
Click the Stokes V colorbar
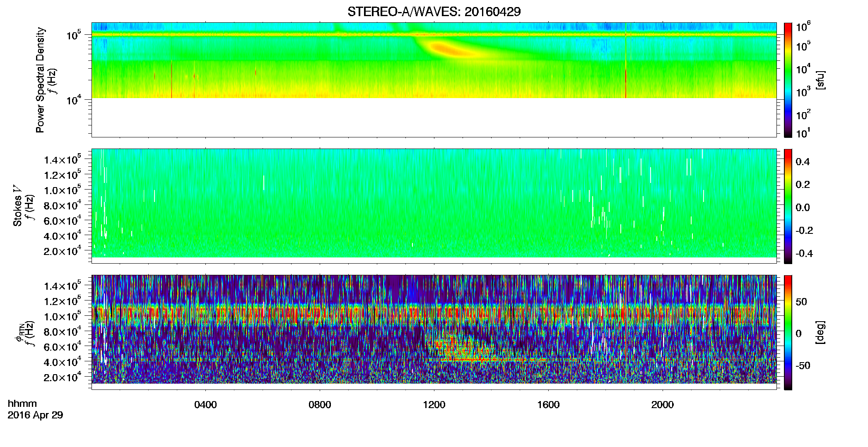tap(788, 206)
